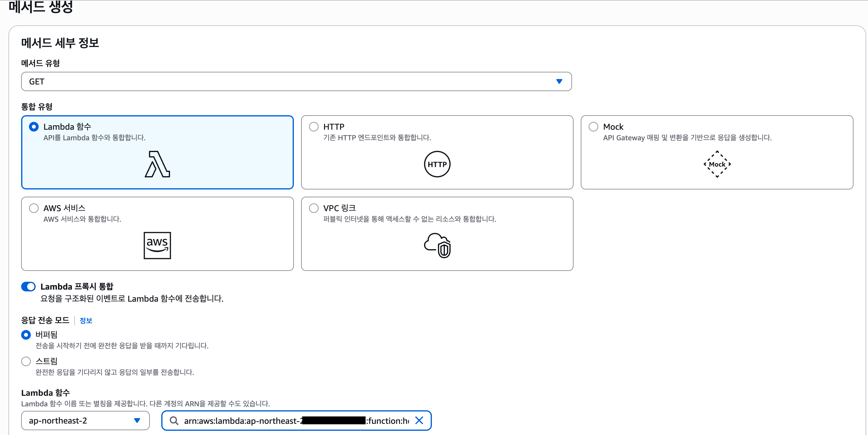
Task: Open the 정보 link next to 응답 전송 모드
Action: point(85,320)
